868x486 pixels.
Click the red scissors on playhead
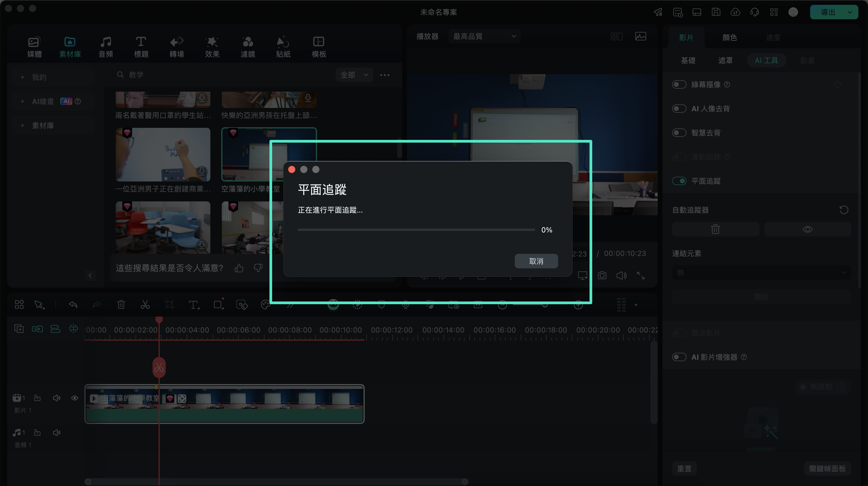pyautogui.click(x=159, y=368)
